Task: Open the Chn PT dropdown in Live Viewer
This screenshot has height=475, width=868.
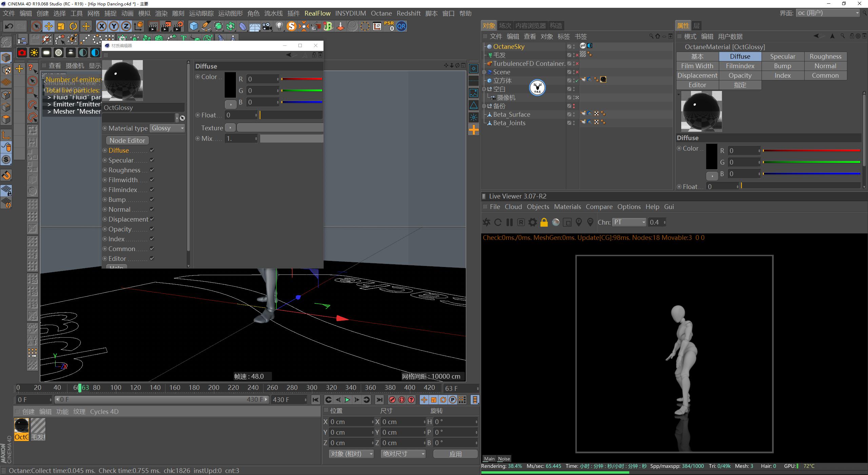Action: pyautogui.click(x=629, y=222)
